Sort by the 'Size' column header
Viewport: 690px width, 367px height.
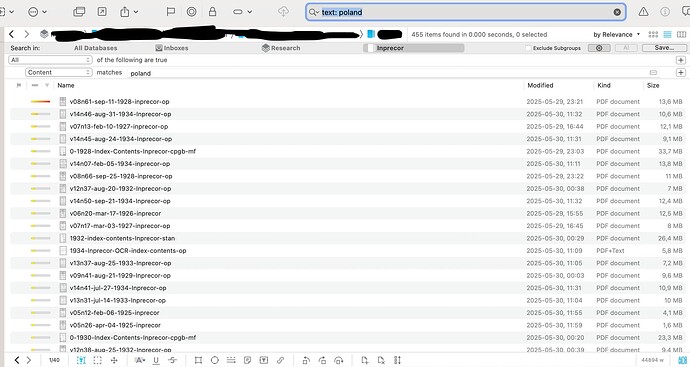(653, 85)
